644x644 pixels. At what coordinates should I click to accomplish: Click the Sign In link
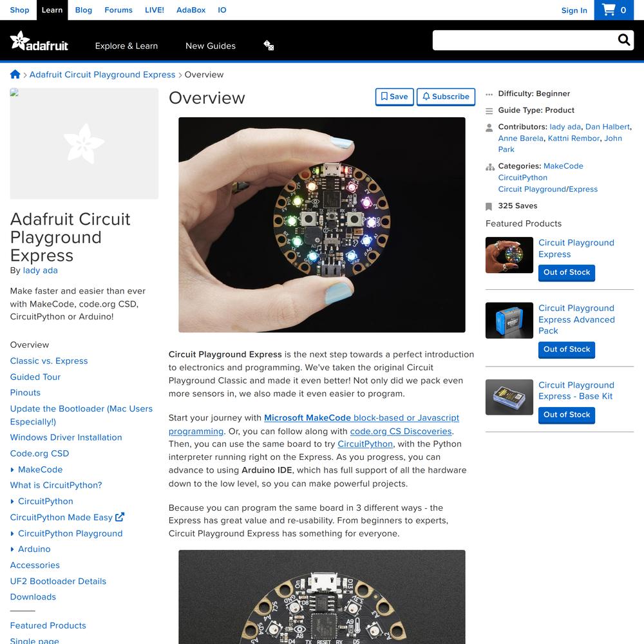click(574, 10)
